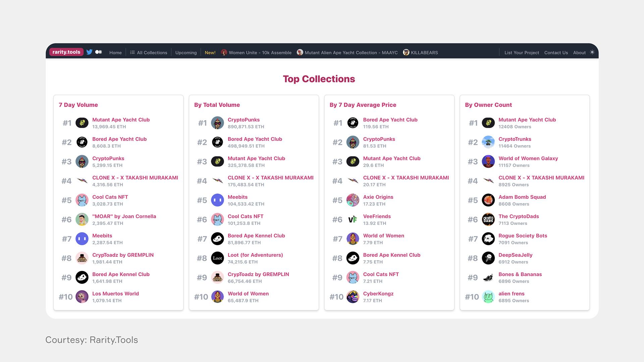
Task: Click the Twitter bird icon in navbar
Action: (89, 52)
